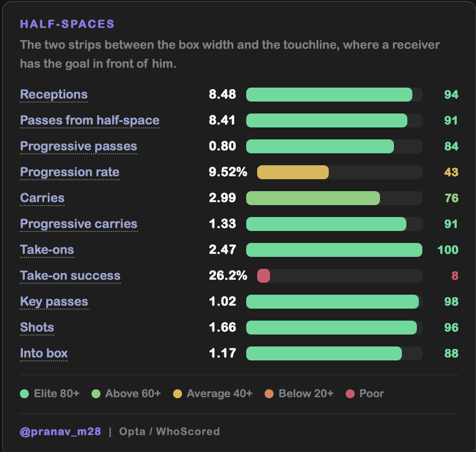476x452 pixels.
Task: Select the Take-ons metric link
Action: click(x=47, y=250)
